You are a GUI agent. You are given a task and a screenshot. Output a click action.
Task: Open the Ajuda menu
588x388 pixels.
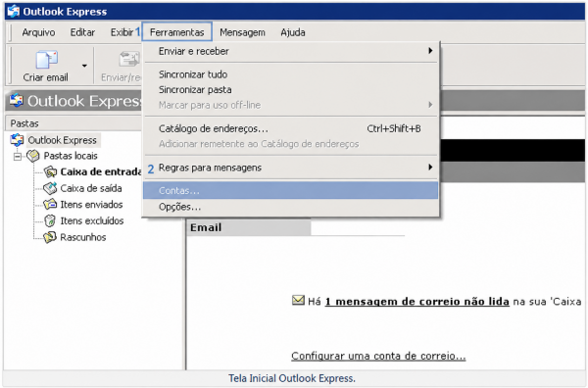293,32
